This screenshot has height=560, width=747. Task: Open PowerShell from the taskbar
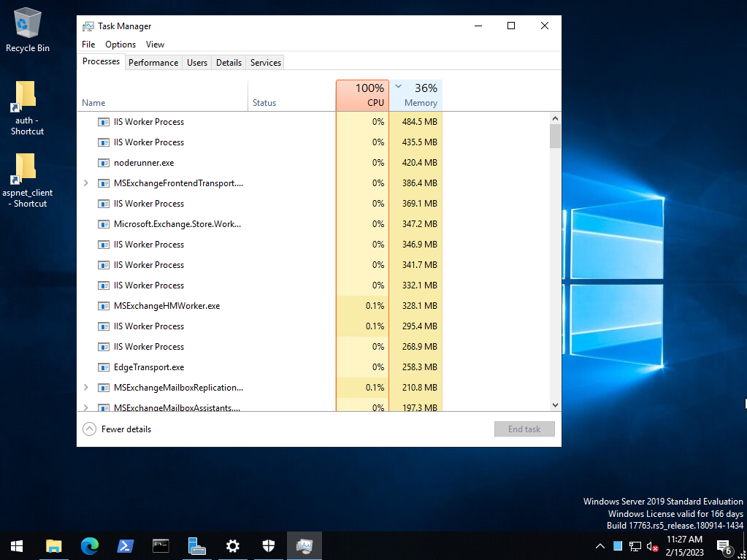(x=125, y=545)
